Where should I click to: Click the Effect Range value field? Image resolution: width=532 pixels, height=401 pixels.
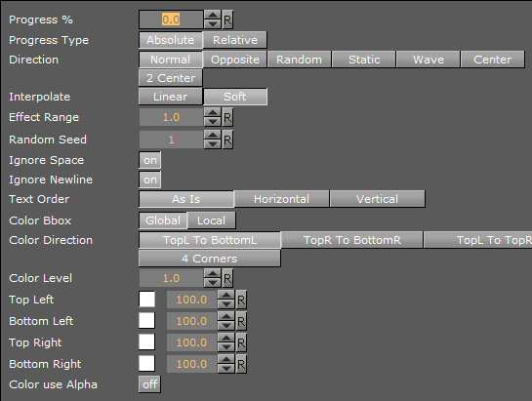(171, 117)
